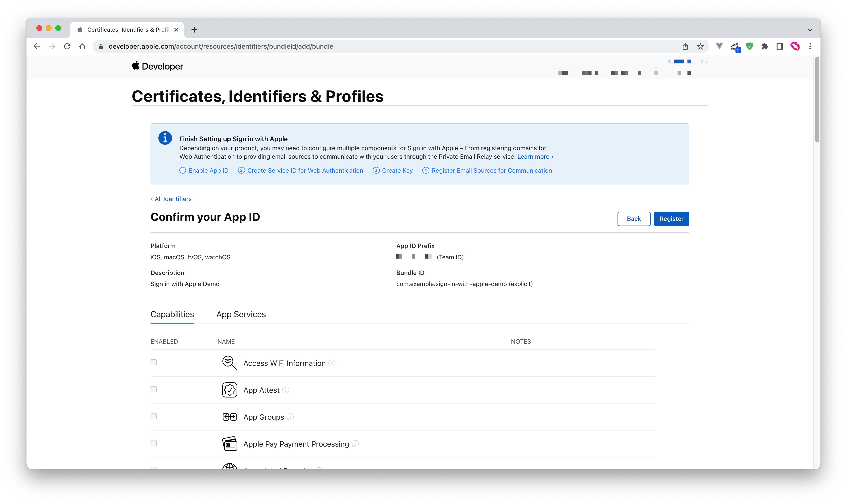Image resolution: width=847 pixels, height=504 pixels.
Task: Enable the App Groups checkbox
Action: (154, 416)
